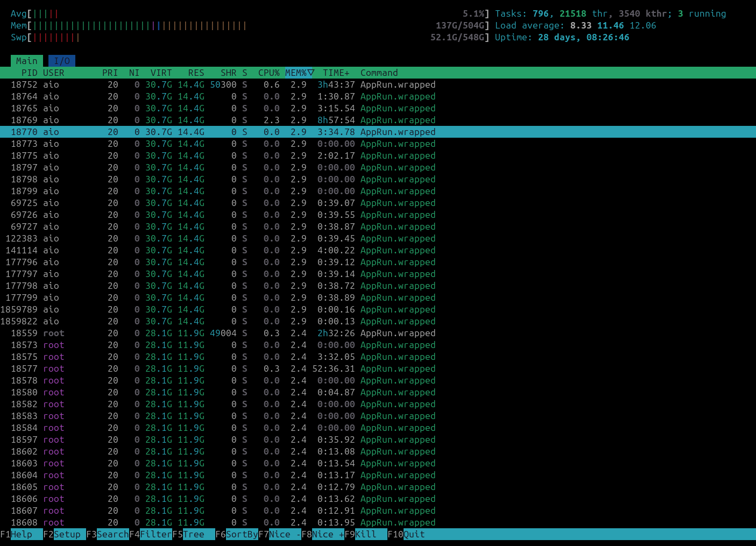Select process row with PID 177796

[x=378, y=262]
